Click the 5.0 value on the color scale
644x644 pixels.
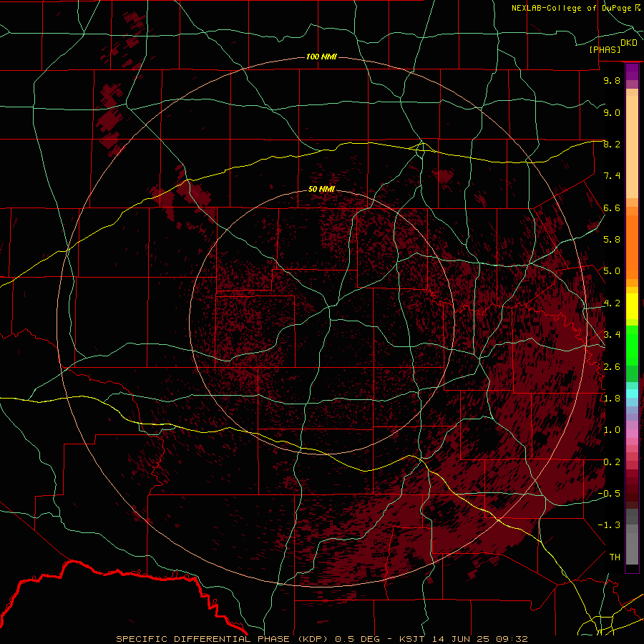(x=612, y=271)
